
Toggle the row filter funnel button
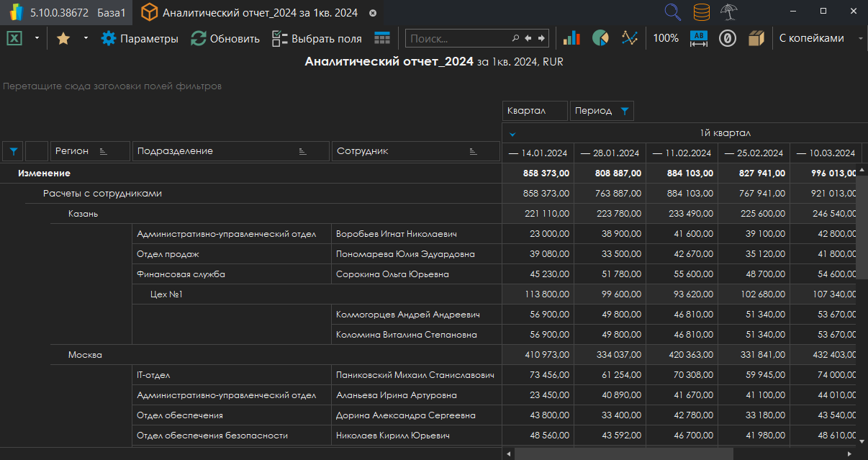pyautogui.click(x=13, y=151)
